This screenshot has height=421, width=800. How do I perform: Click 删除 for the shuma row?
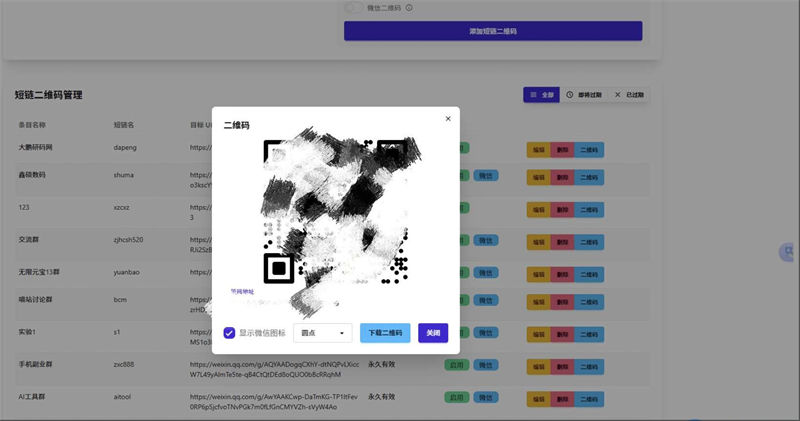coord(562,178)
